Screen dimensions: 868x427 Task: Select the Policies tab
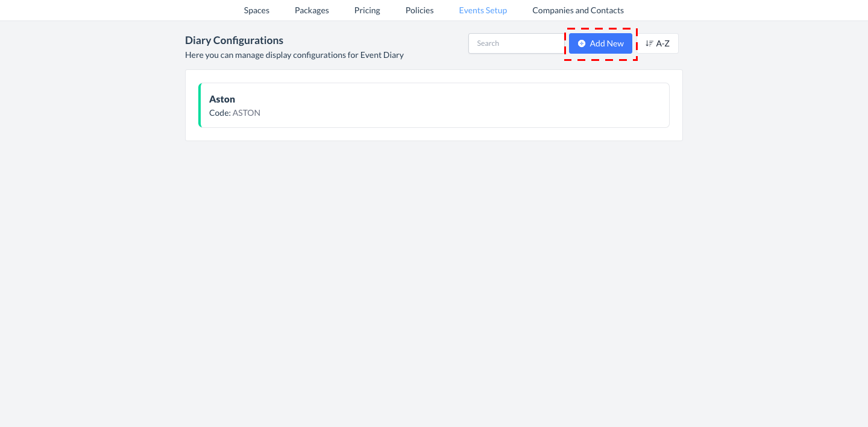pos(420,10)
